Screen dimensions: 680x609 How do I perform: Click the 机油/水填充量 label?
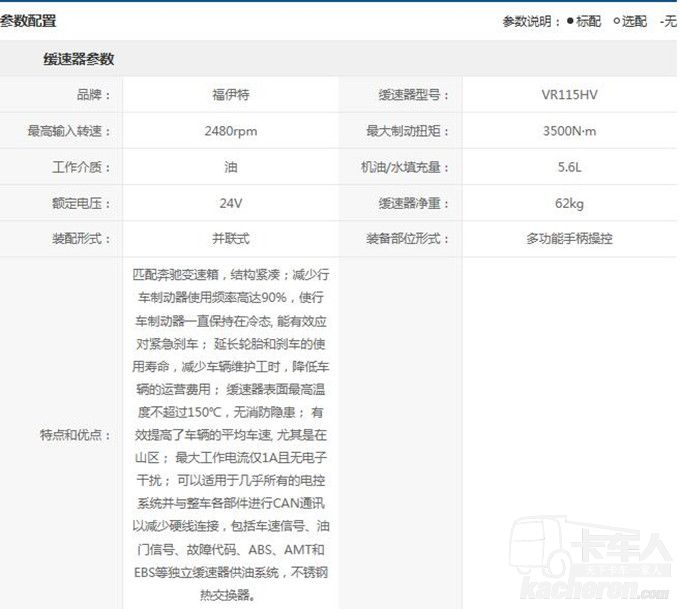coord(405,167)
